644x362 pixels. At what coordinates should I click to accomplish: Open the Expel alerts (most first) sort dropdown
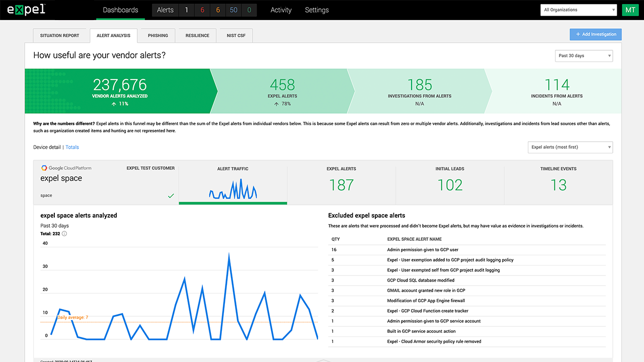tap(570, 147)
